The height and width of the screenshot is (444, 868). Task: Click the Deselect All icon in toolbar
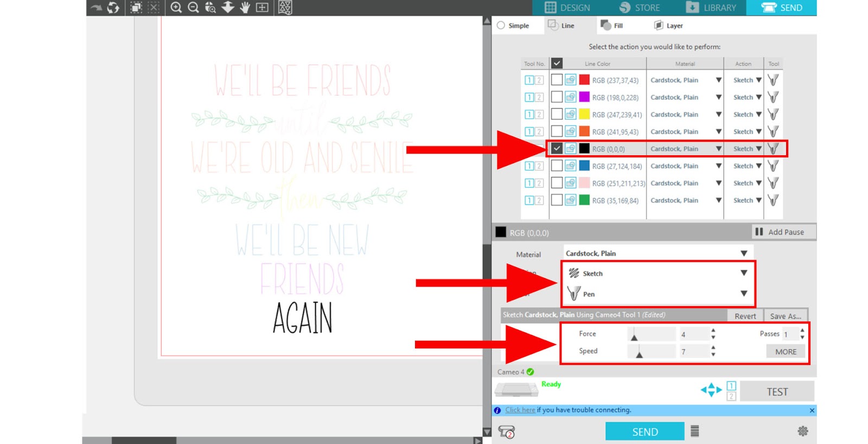pyautogui.click(x=154, y=8)
